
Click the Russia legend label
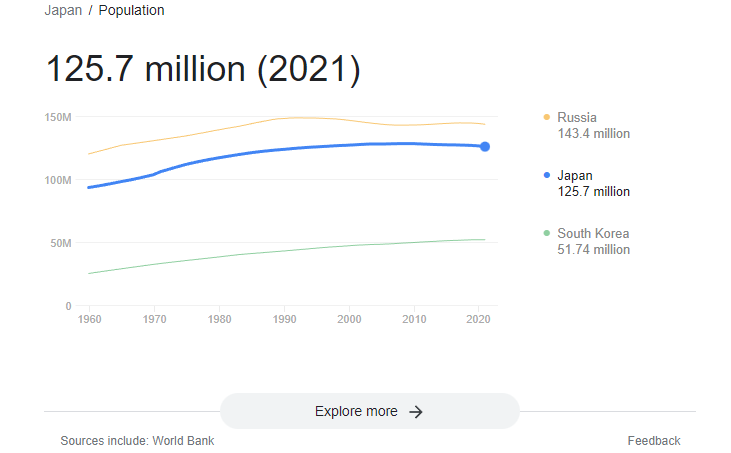coord(577,117)
